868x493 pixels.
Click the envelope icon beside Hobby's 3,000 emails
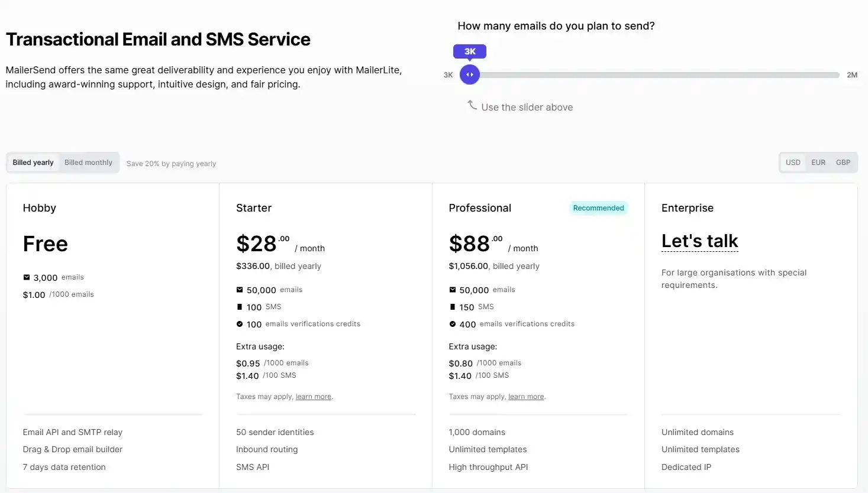point(26,277)
